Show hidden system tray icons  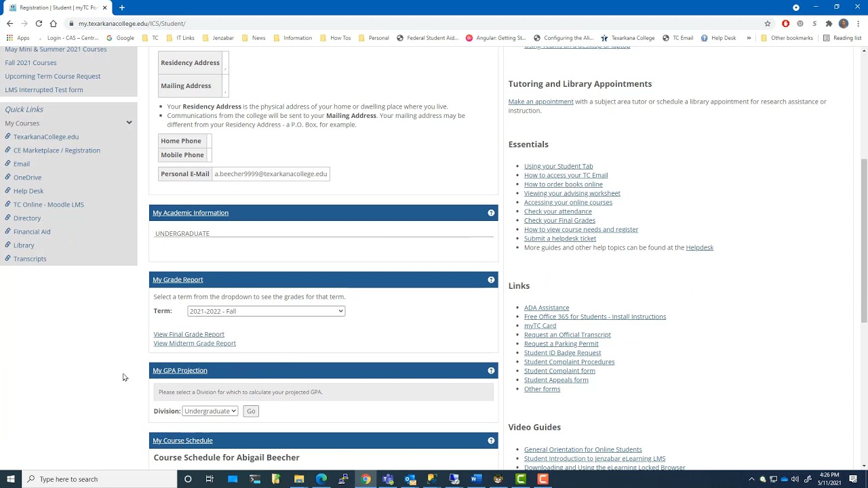(x=751, y=479)
